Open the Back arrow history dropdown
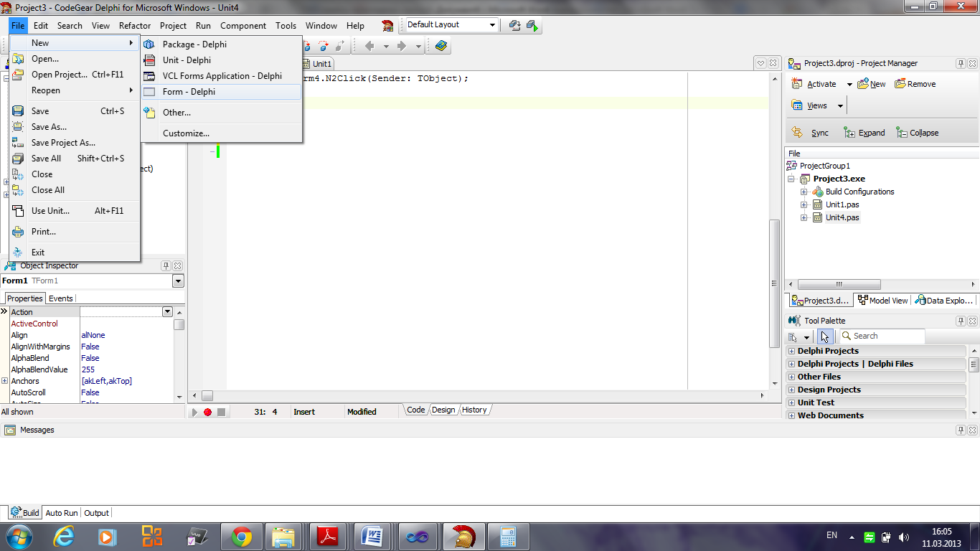Viewport: 980px width, 551px height. pyautogui.click(x=385, y=46)
